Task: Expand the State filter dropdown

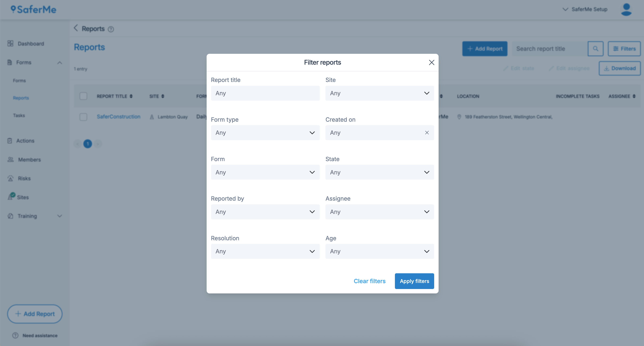Action: click(x=379, y=172)
